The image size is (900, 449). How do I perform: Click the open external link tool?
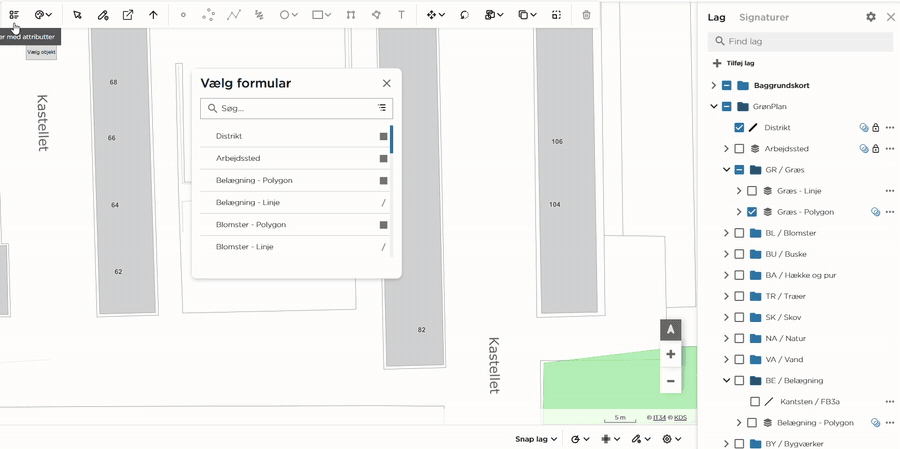128,15
